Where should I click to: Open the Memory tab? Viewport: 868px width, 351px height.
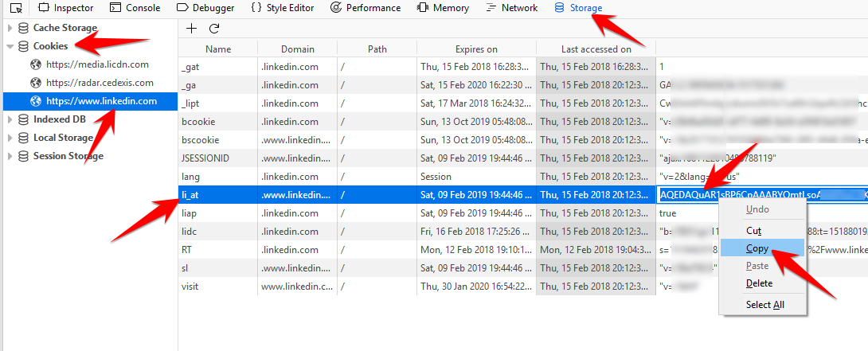tap(443, 8)
